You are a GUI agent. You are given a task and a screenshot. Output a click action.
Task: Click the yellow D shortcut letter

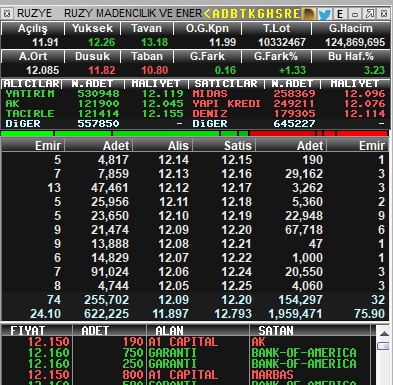[225, 14]
